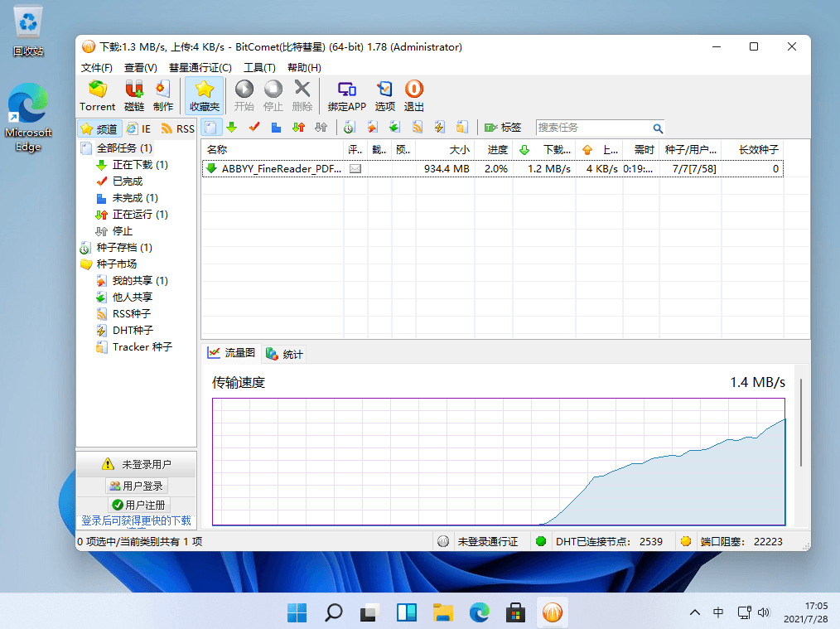Select 种子存档 (1) in sidebar

pyautogui.click(x=124, y=248)
